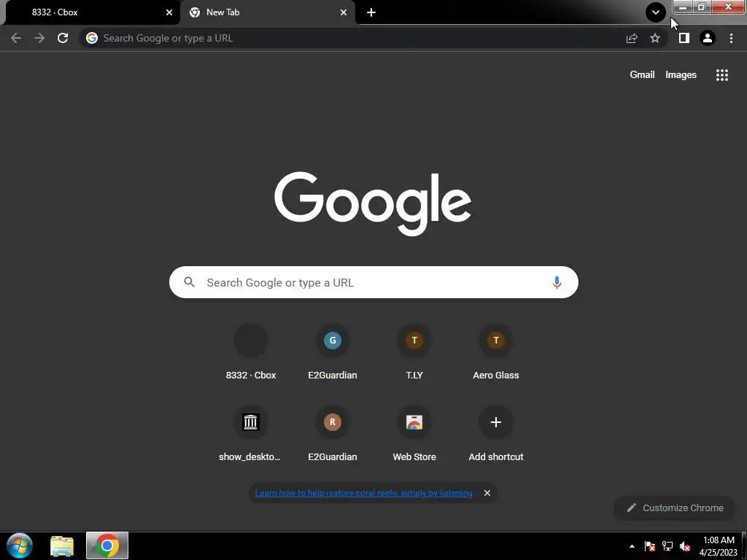This screenshot has width=747, height=560.
Task: Click the forward navigation arrow
Action: click(x=39, y=38)
